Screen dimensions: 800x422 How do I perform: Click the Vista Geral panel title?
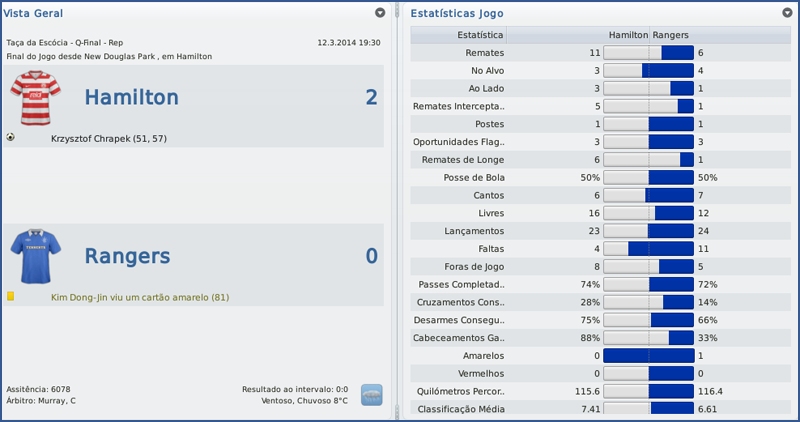(x=29, y=13)
